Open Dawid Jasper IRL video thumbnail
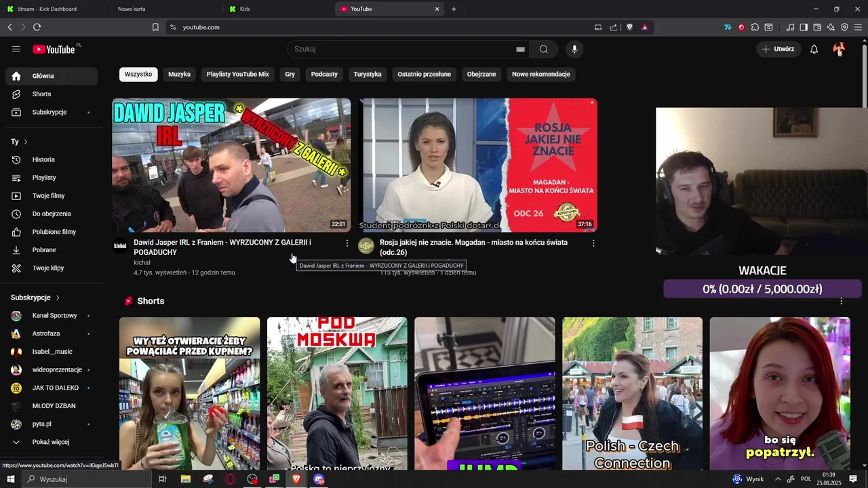 pyautogui.click(x=231, y=165)
